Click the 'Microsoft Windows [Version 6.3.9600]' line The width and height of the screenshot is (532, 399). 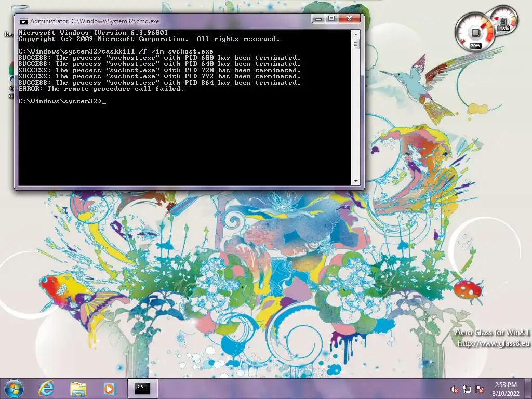[94, 33]
